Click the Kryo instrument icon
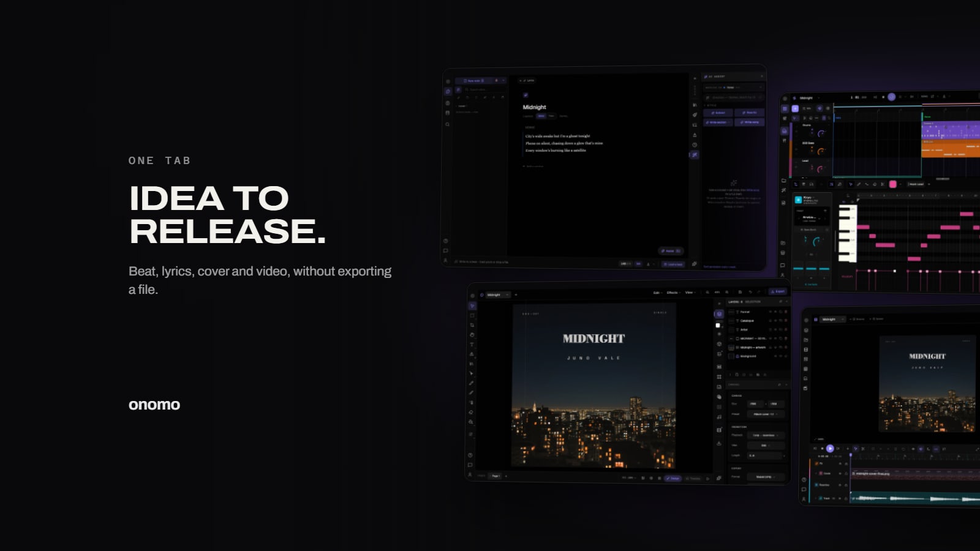The image size is (980, 551). pos(798,200)
